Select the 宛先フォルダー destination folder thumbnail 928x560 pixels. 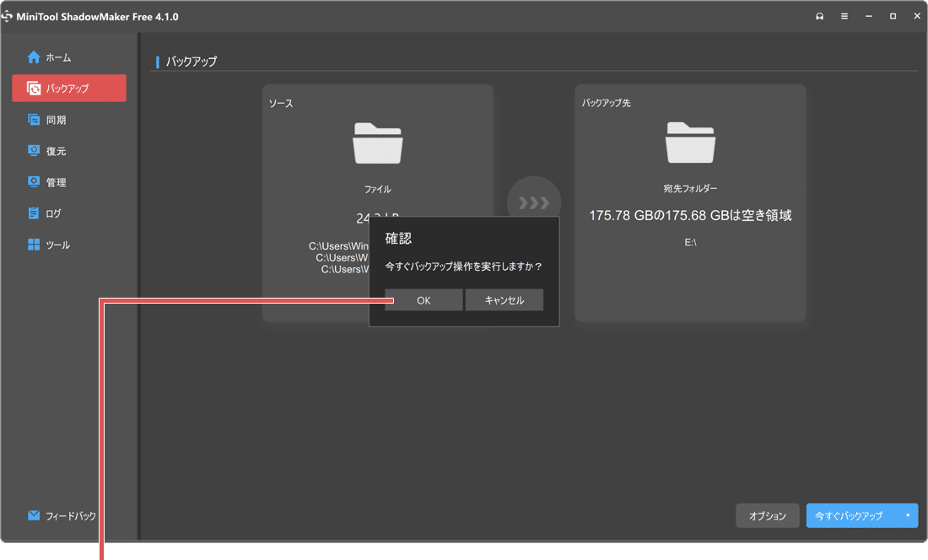[x=690, y=143]
